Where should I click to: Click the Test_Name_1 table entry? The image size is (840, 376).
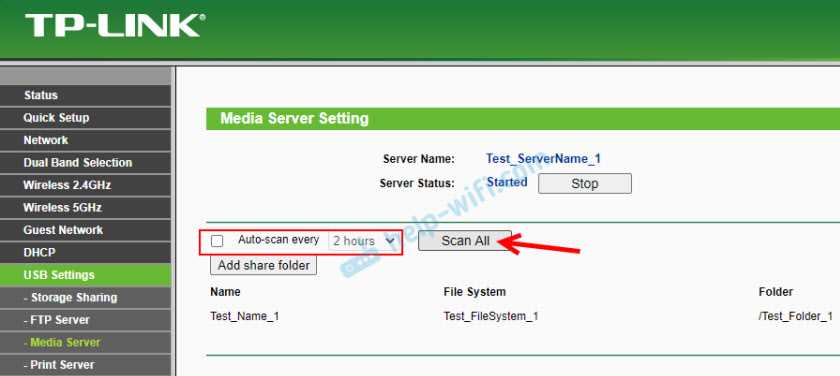(x=244, y=316)
